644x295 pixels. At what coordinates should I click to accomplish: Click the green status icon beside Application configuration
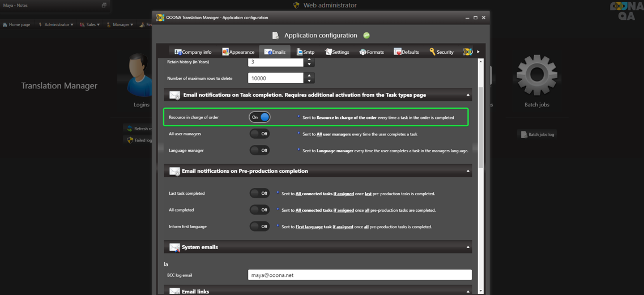tap(366, 36)
